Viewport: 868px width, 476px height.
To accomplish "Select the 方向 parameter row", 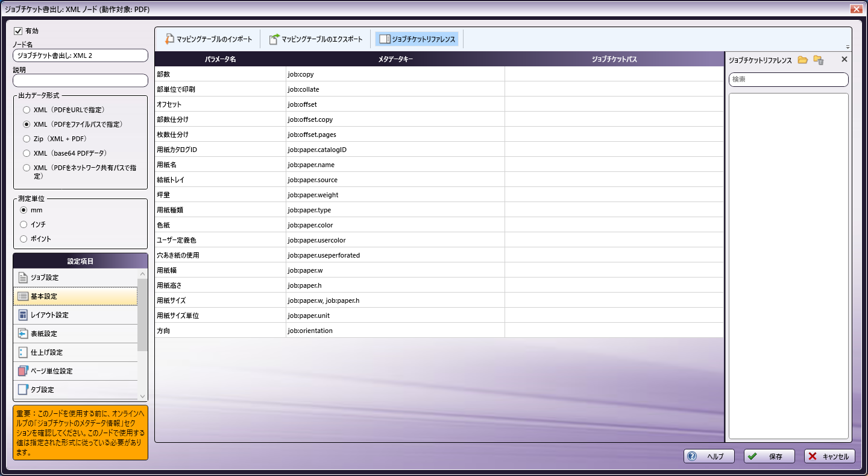I will click(x=439, y=331).
